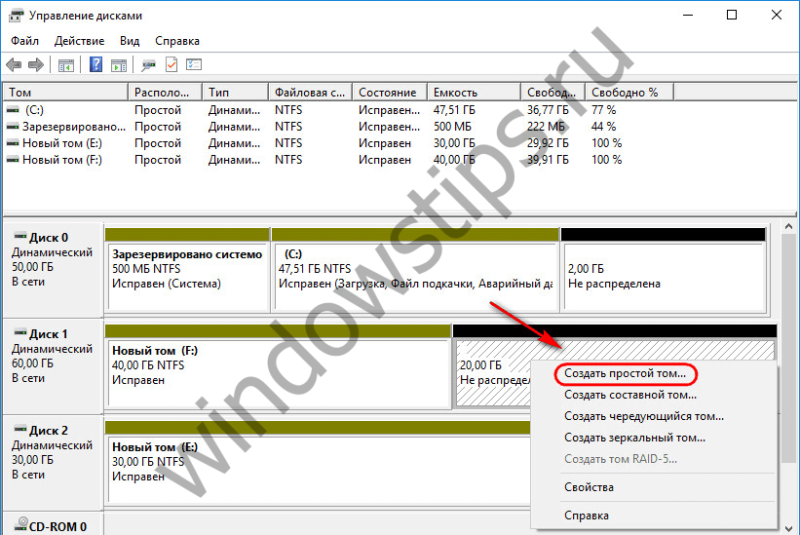The height and width of the screenshot is (535, 800).
Task: Select the Новый том (E:) row in the volume list
Action: 67,143
